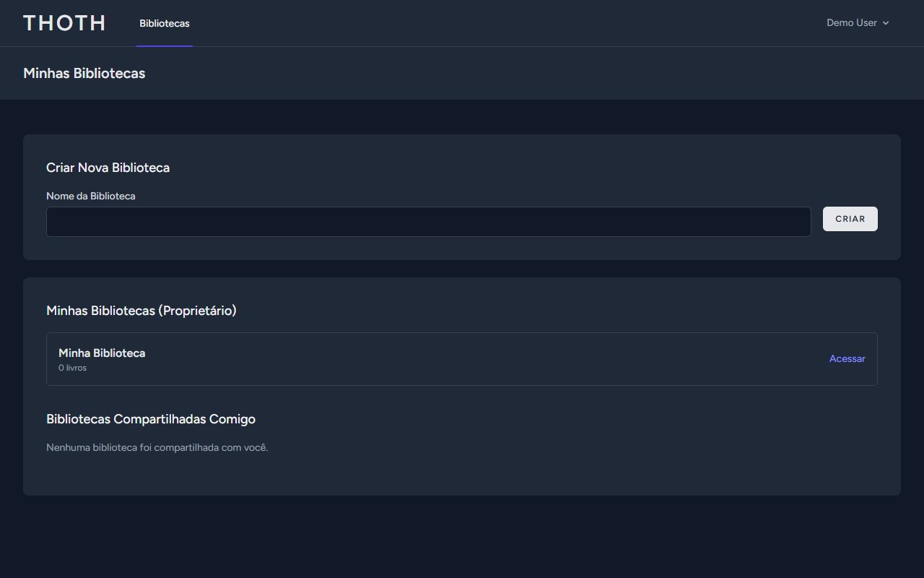Select the Minha Biblioteca library title

tap(102, 353)
